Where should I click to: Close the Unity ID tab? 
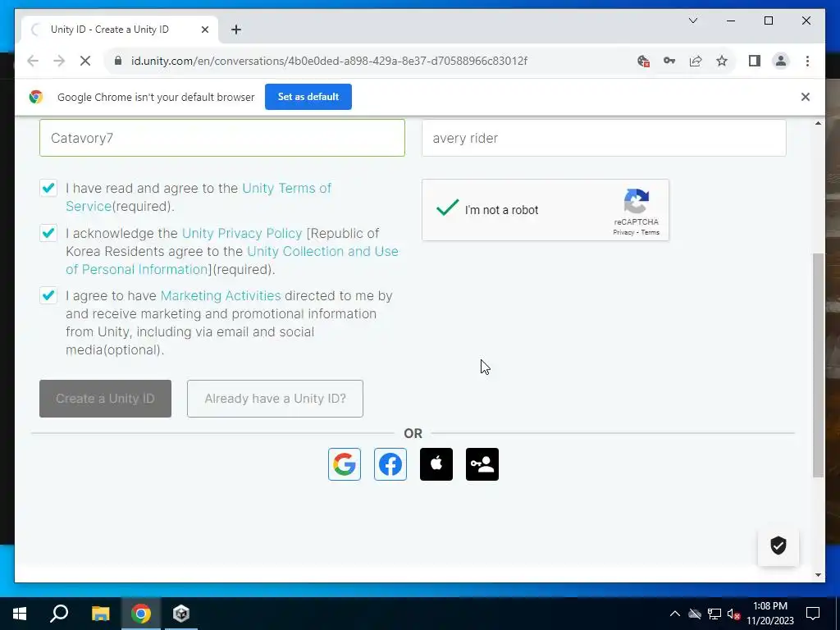(x=204, y=30)
